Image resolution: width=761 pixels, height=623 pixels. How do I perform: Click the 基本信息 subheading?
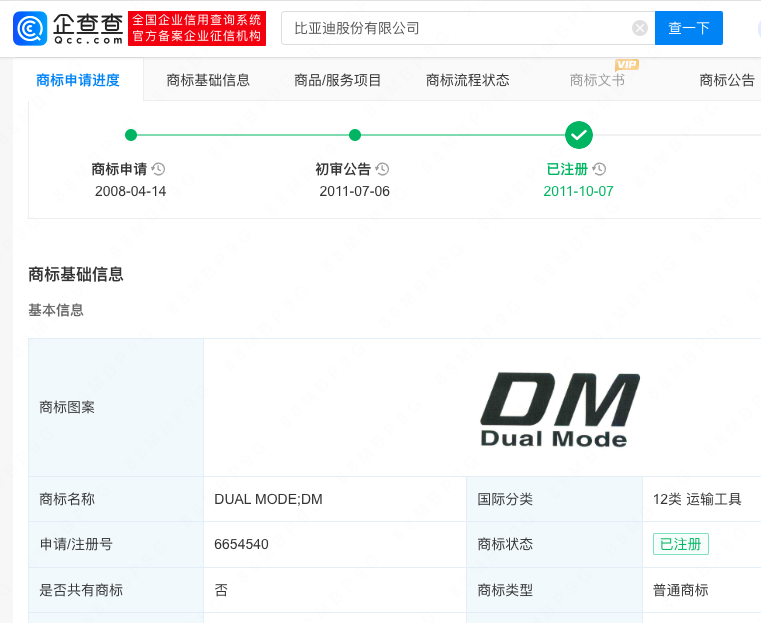pos(56,310)
